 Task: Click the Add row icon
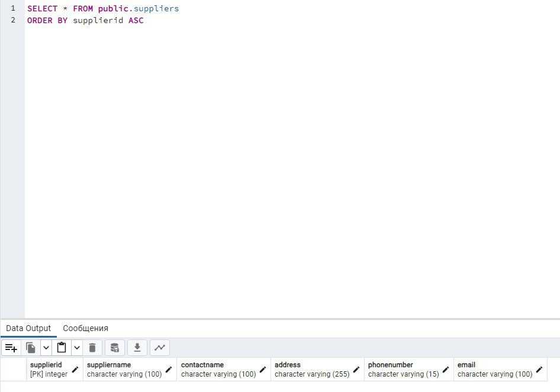11,348
